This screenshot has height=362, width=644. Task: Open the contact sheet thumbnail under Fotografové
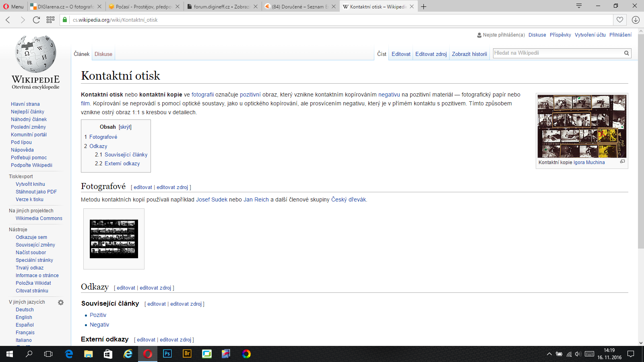114,239
